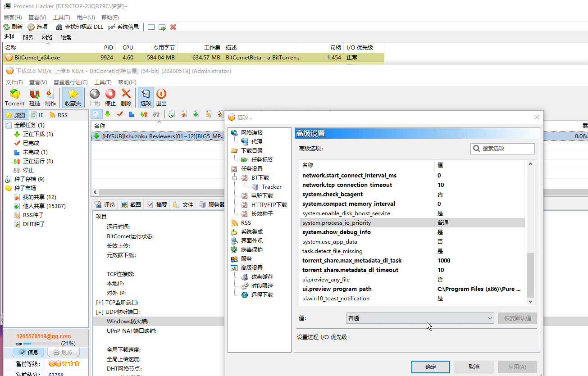Select BitComet_x64.exe process row

(194, 58)
